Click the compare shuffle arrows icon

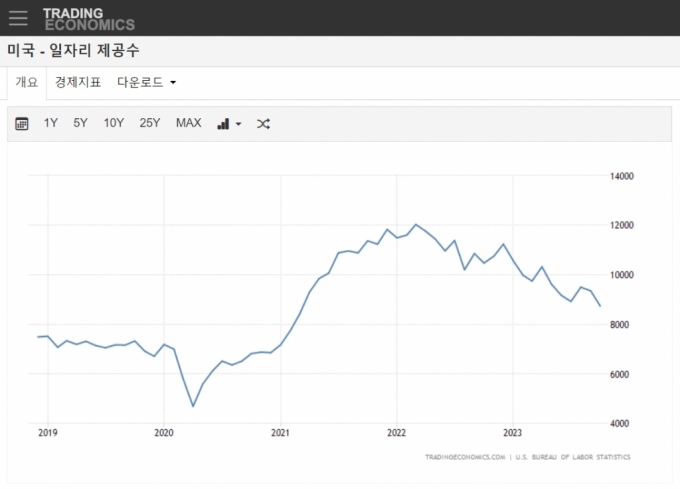[x=263, y=124]
